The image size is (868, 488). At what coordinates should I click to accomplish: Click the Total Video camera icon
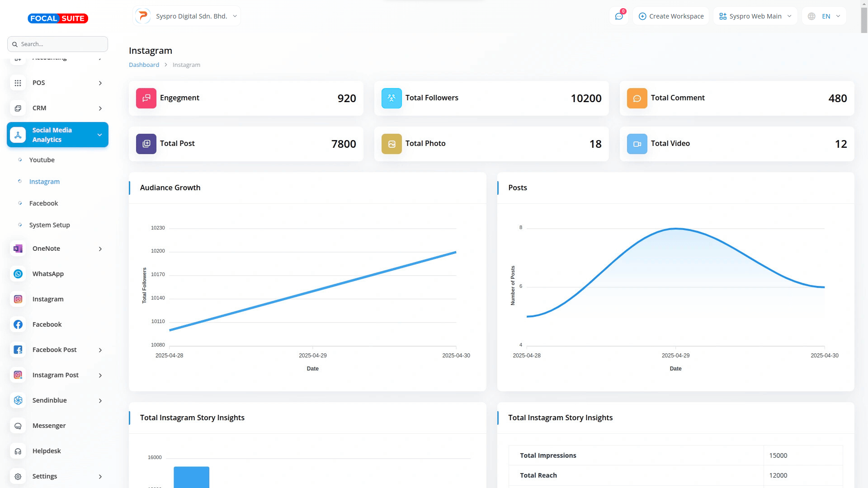point(637,144)
